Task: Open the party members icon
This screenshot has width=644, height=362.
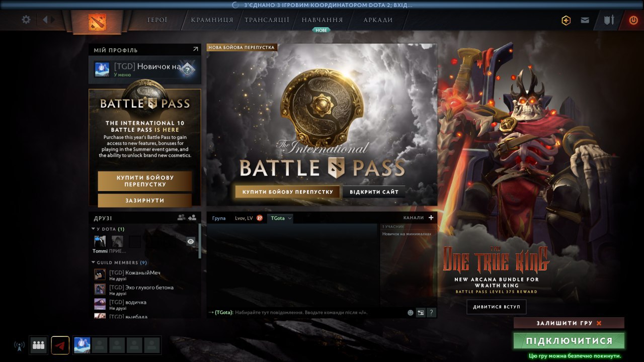Action: tap(38, 345)
